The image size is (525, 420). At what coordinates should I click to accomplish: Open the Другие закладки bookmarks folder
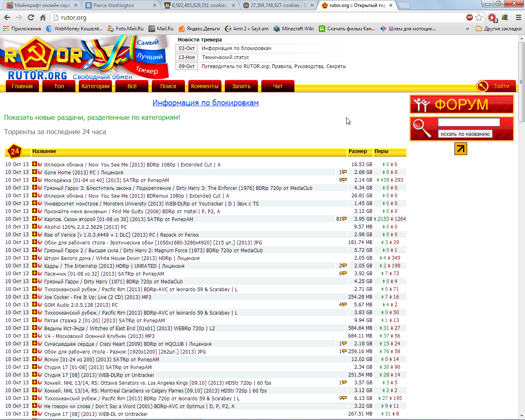pyautogui.click(x=499, y=29)
